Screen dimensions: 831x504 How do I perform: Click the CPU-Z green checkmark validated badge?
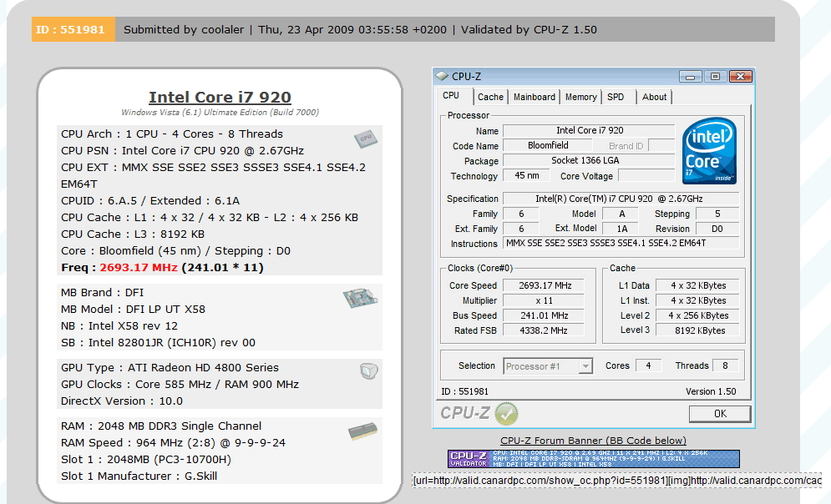click(506, 414)
